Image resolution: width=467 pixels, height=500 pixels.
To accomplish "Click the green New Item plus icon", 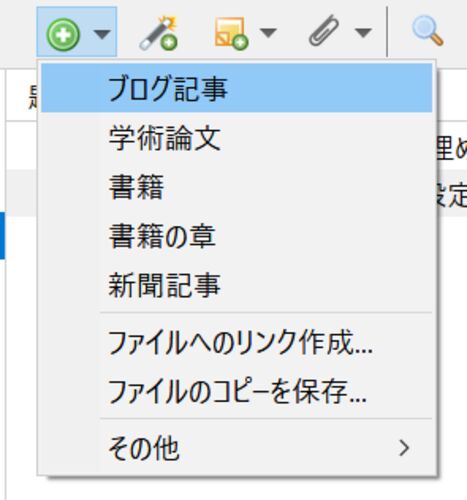I will [63, 34].
